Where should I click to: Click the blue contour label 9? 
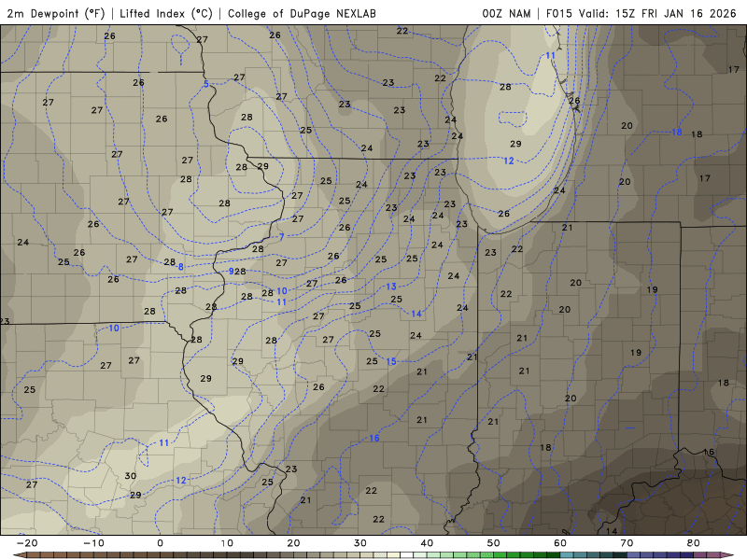[231, 271]
